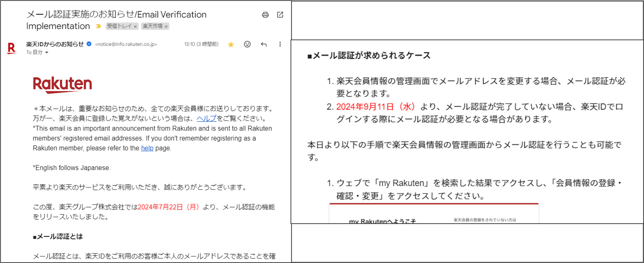Remove the 受信トレイ label with its x

point(135,26)
